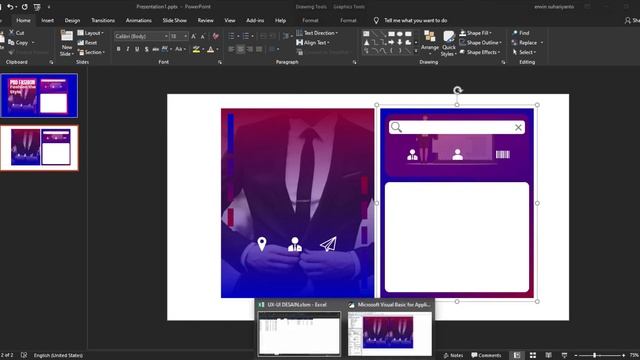Open the Slide Show tab
This screenshot has width=640, height=360.
174,20
